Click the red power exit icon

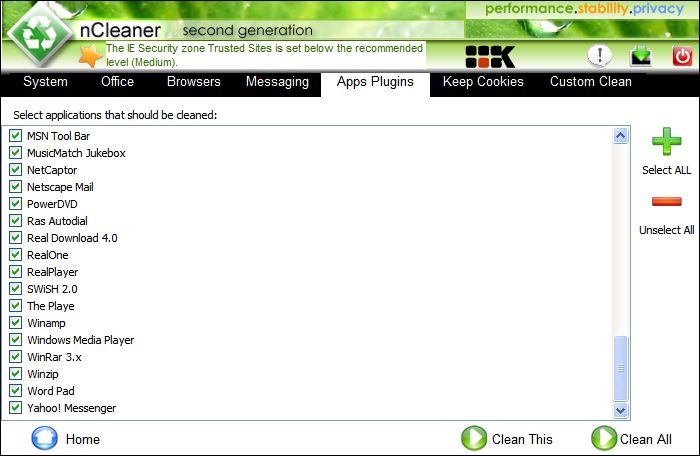tap(682, 56)
